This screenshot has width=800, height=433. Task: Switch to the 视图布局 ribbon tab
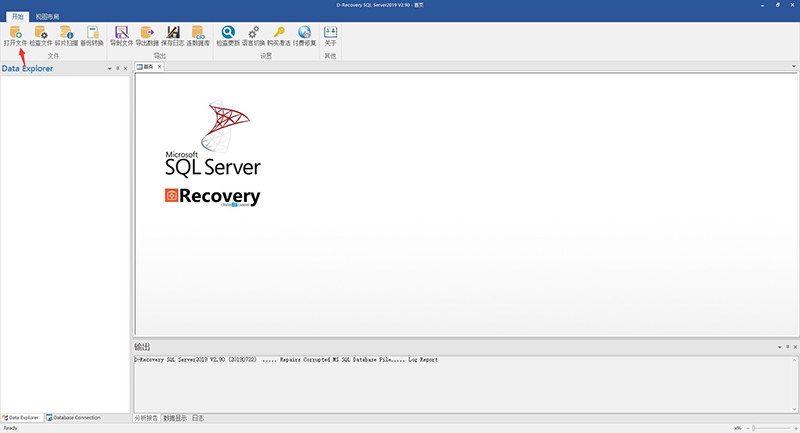coord(47,17)
